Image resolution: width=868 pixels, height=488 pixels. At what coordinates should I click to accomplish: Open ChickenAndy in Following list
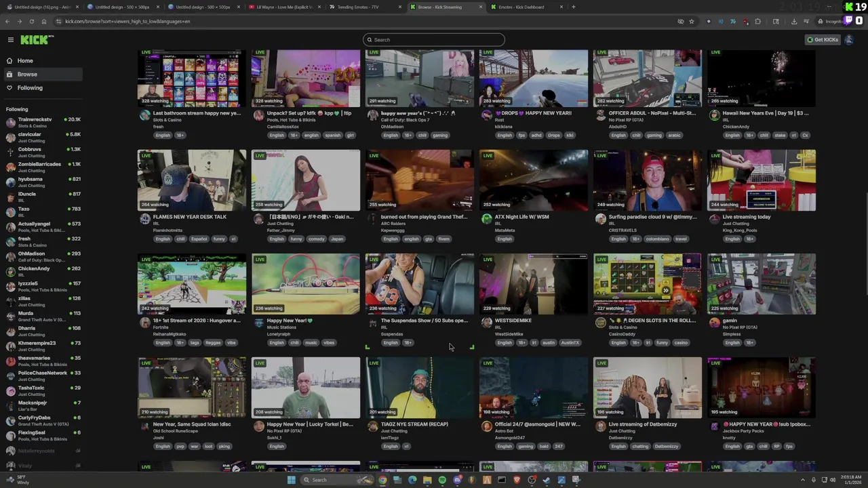tap(42, 271)
